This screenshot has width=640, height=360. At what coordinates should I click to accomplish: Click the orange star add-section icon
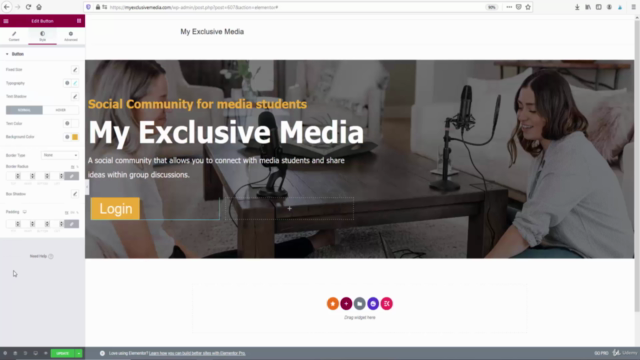coord(333,304)
